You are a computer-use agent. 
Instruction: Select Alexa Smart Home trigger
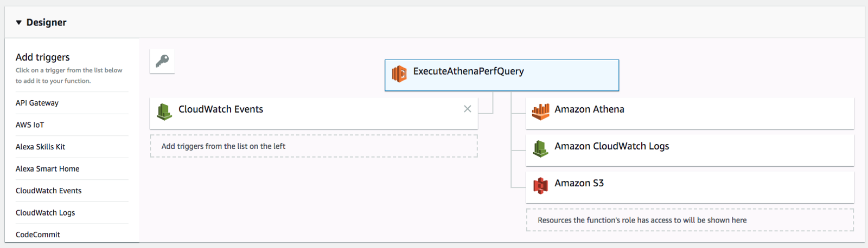[47, 169]
